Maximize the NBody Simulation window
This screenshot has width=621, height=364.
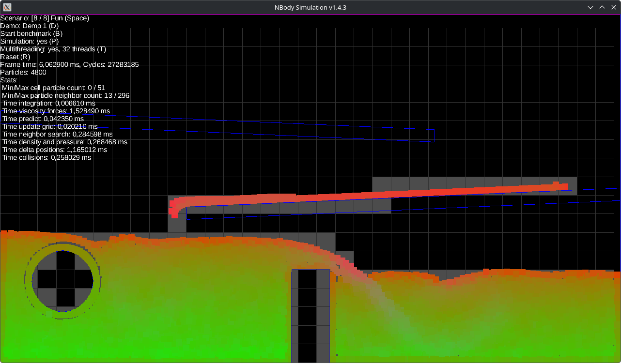602,7
